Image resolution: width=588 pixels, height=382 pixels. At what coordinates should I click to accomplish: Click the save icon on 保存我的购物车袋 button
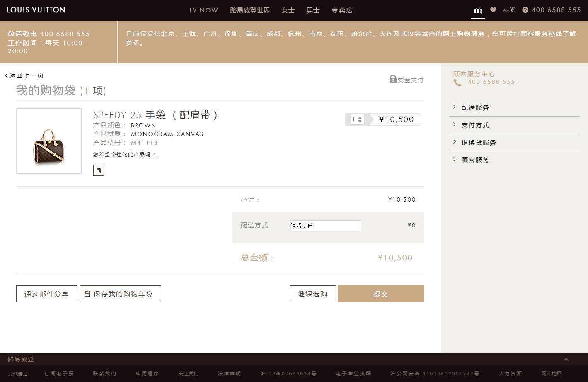[x=87, y=293]
